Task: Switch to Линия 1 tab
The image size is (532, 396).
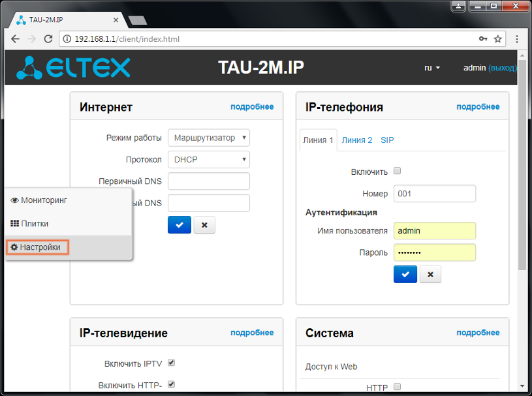Action: pyautogui.click(x=319, y=140)
